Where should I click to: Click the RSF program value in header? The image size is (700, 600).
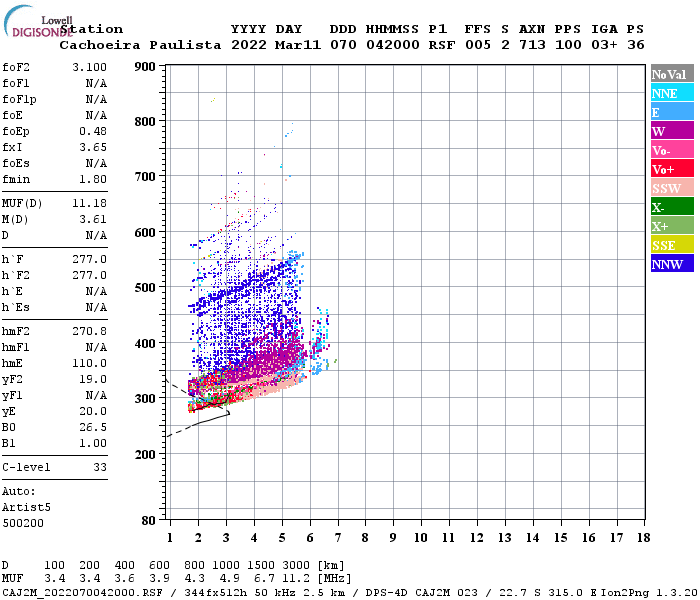(442, 45)
